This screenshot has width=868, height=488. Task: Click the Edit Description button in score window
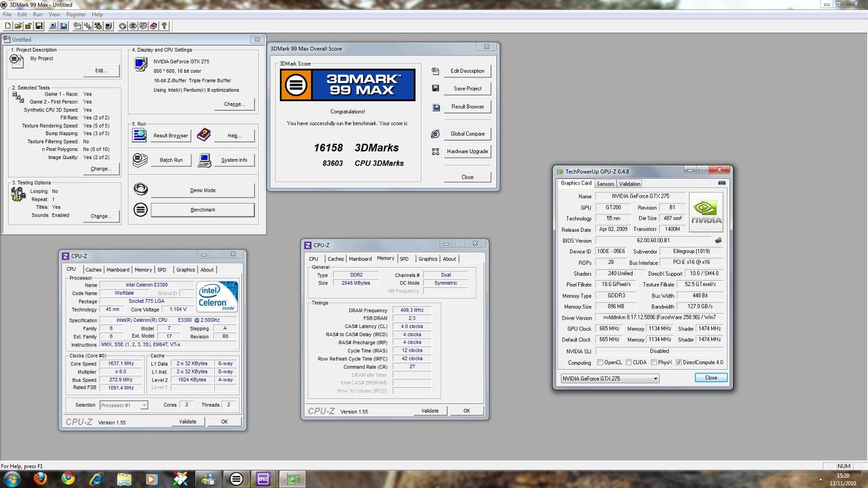468,71
